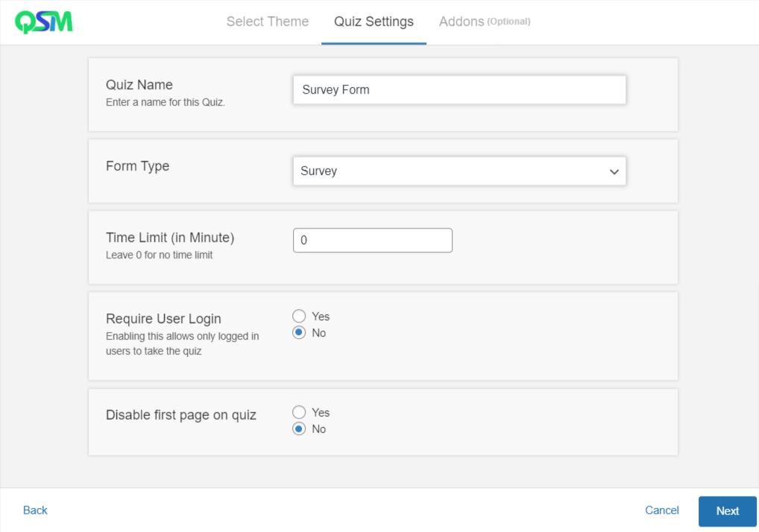Image resolution: width=759 pixels, height=532 pixels.
Task: Click the Quiz Name text field
Action: coord(459,89)
